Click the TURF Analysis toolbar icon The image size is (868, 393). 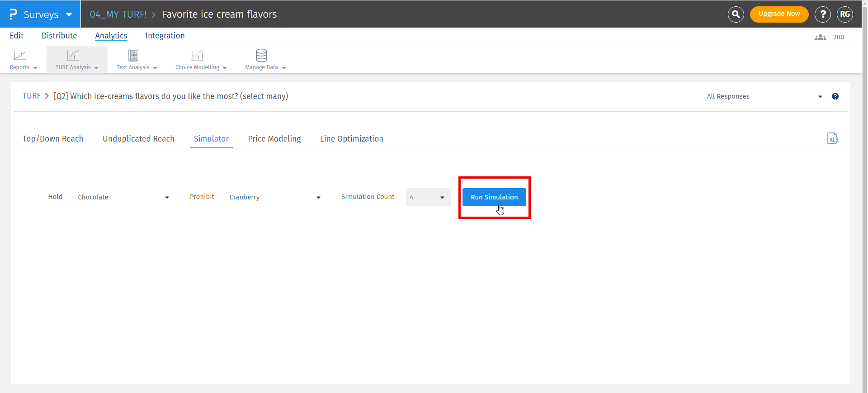point(73,56)
